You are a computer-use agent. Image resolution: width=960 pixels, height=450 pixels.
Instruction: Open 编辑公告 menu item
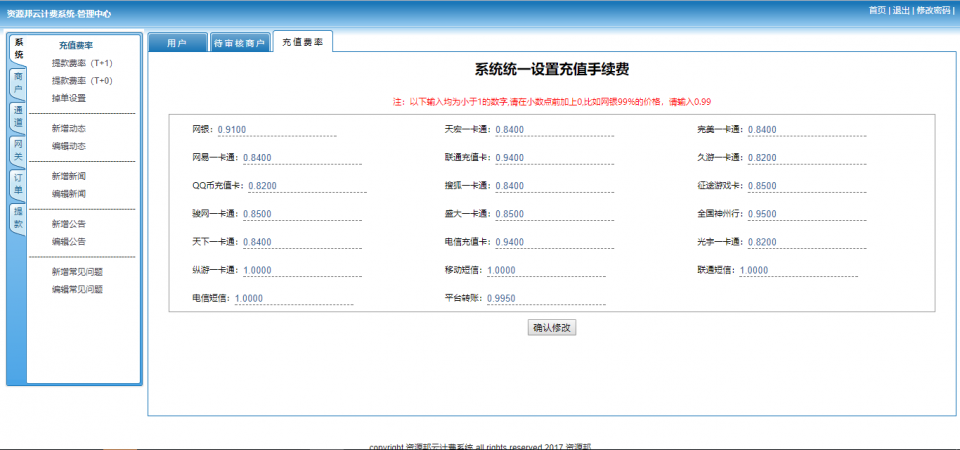click(x=69, y=242)
